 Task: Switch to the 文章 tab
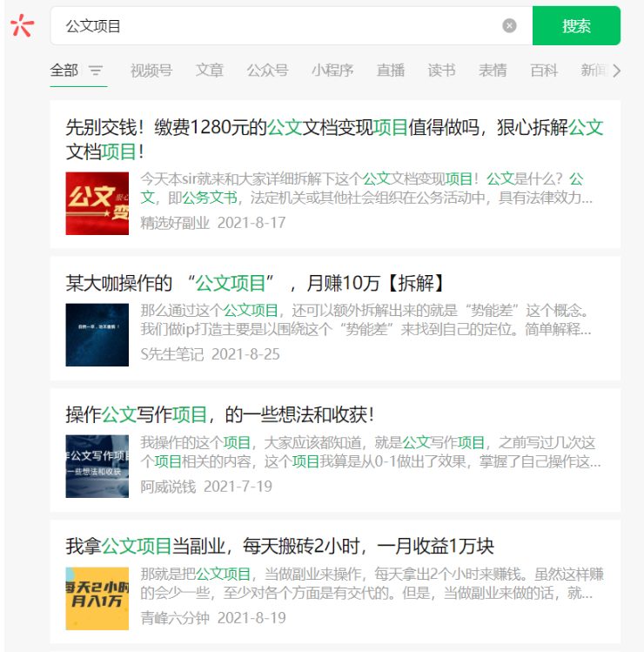point(209,71)
